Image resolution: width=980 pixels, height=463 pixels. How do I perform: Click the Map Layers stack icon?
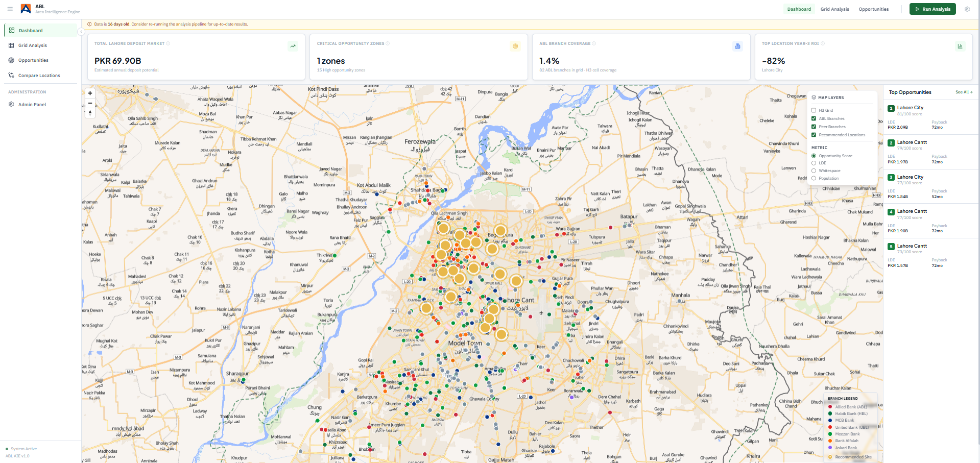814,98
